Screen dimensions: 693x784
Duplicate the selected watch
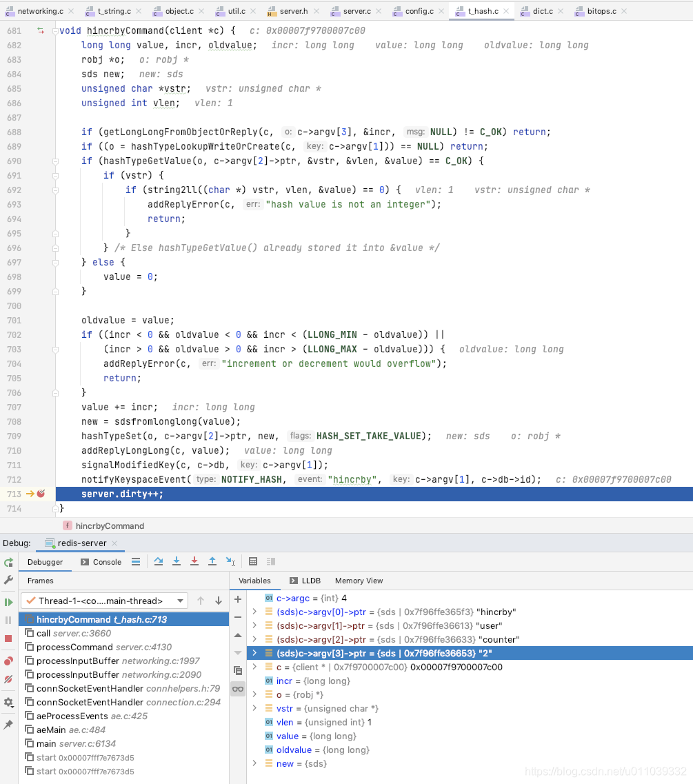[238, 670]
